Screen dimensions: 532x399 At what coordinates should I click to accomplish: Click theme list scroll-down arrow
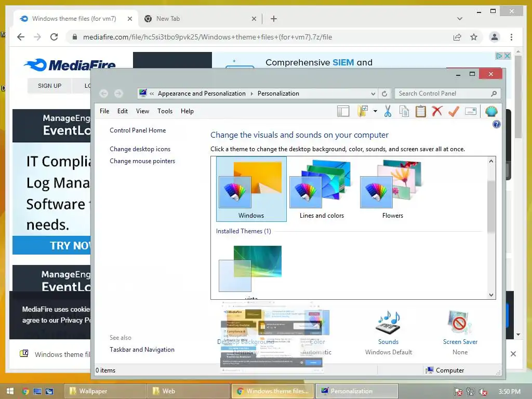click(x=491, y=295)
